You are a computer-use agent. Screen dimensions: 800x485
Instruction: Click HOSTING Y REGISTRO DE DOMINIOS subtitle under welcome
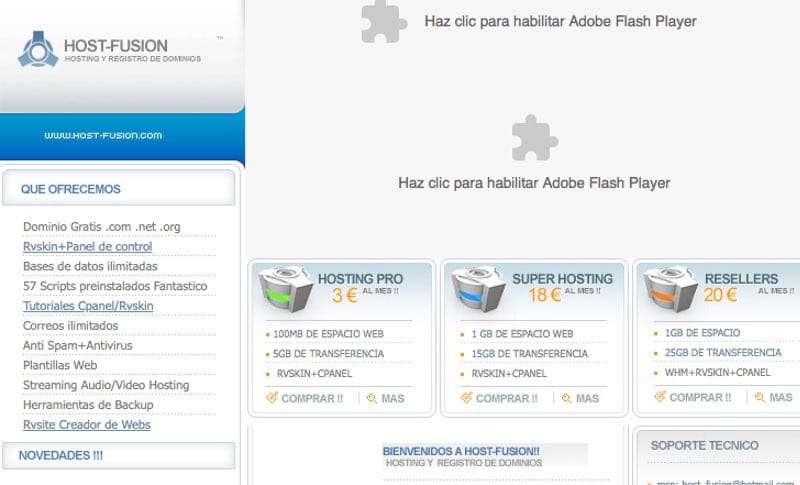(x=464, y=463)
